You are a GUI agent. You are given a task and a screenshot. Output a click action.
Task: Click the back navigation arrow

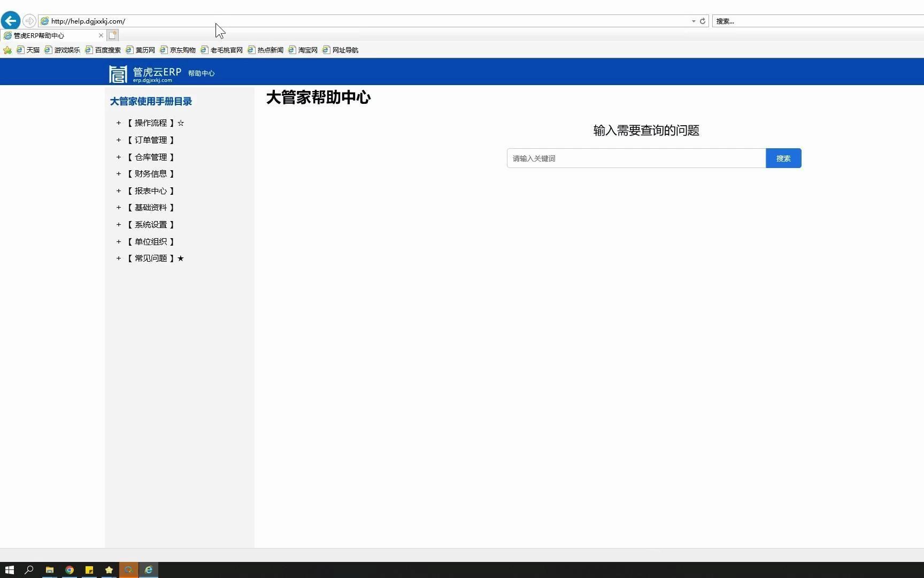click(10, 20)
